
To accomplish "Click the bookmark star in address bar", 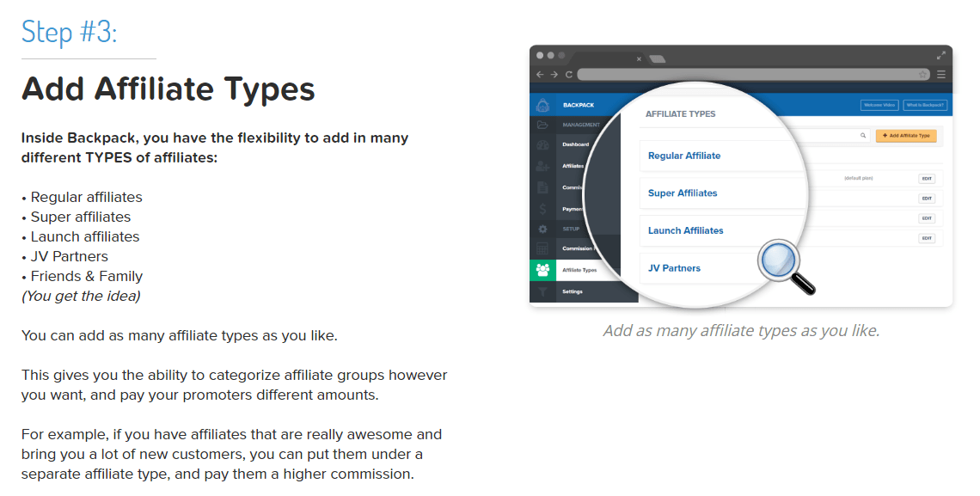I will click(x=922, y=74).
